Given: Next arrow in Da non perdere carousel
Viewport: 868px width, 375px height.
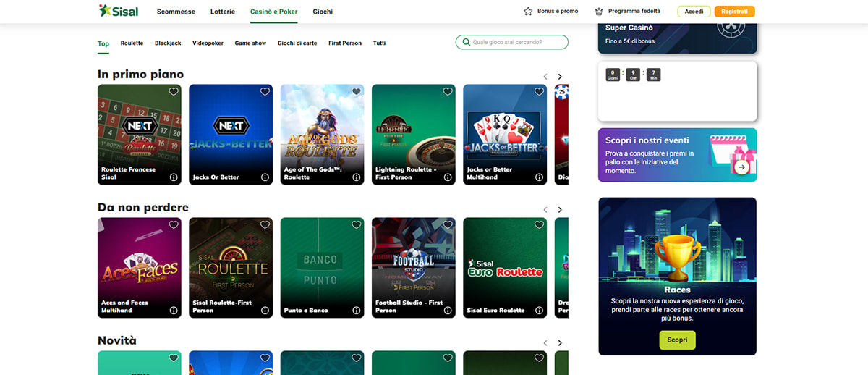Looking at the screenshot, I should pyautogui.click(x=560, y=210).
